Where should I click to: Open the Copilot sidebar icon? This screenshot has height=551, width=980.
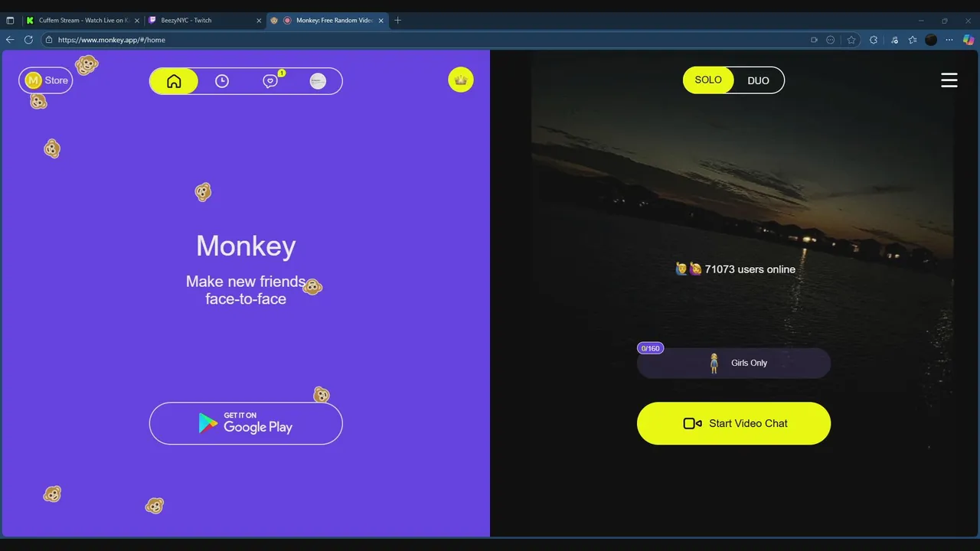[x=969, y=40]
